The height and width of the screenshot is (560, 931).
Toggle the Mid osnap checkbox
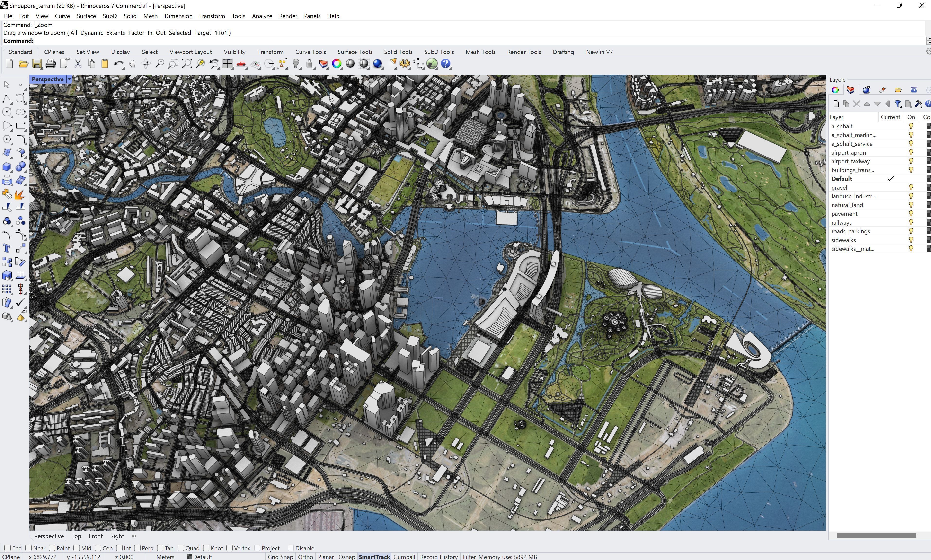click(x=77, y=548)
